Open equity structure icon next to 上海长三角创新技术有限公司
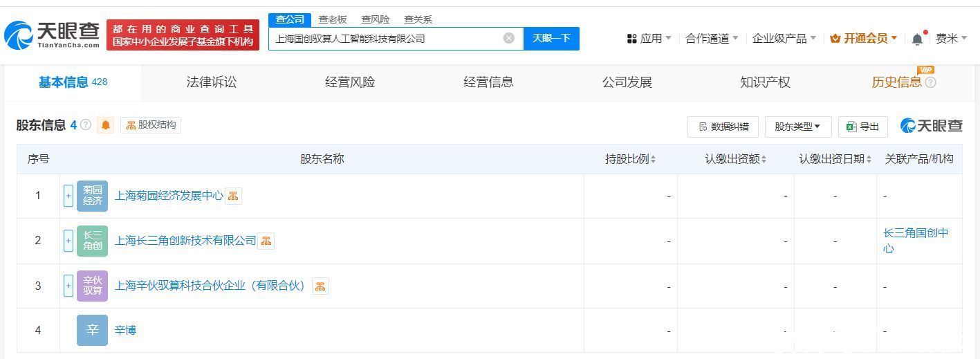Viewport: 980px width, 359px height. [x=266, y=241]
